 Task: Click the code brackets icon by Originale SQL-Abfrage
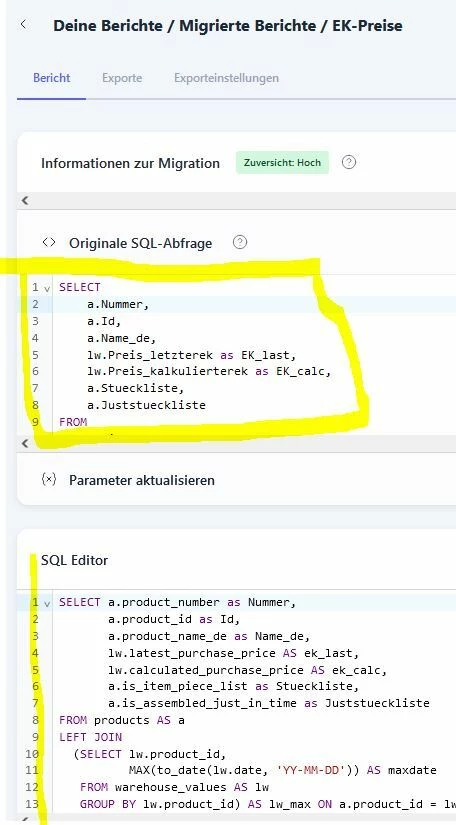click(x=49, y=242)
